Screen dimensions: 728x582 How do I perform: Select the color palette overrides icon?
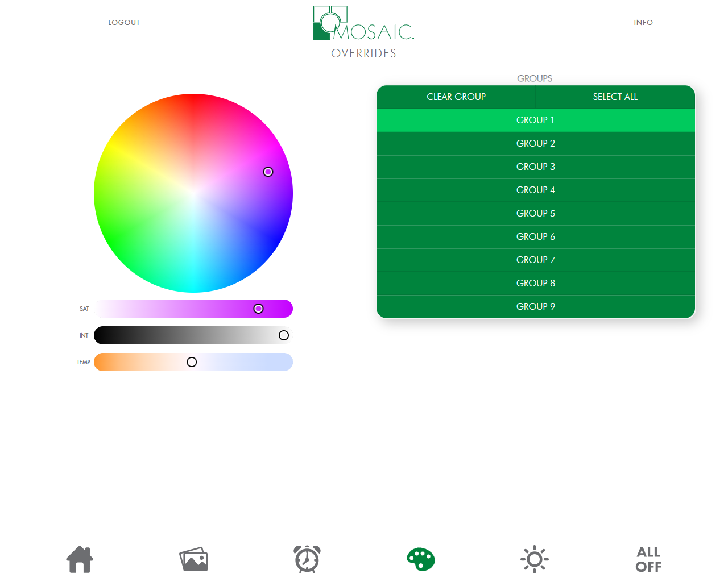421,559
